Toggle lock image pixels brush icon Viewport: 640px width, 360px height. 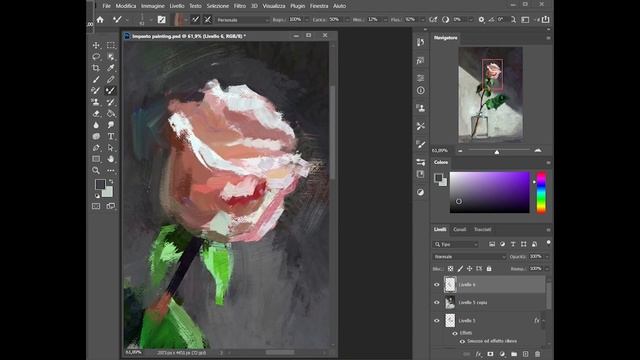(x=460, y=269)
